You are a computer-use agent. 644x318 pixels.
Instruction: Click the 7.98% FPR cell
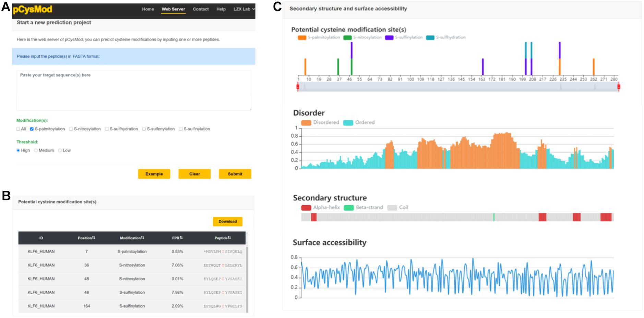tap(177, 293)
